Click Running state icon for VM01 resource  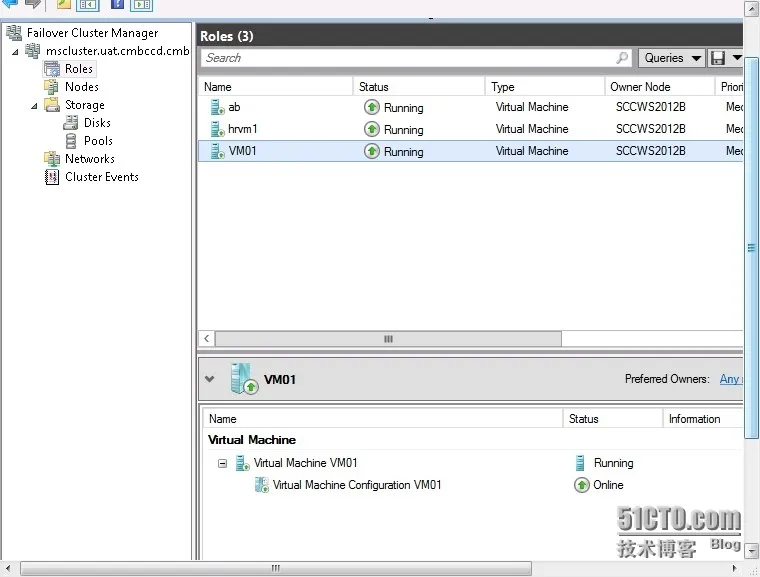point(580,463)
